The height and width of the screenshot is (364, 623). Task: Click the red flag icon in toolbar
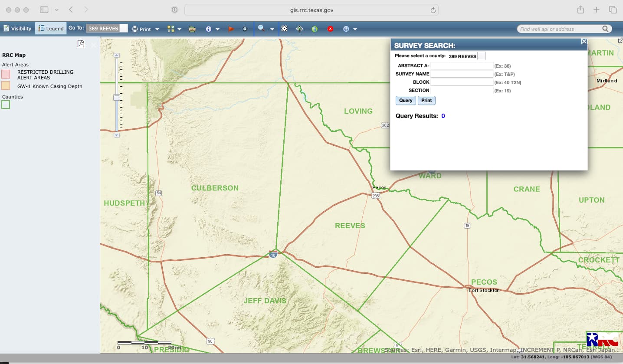[231, 29]
